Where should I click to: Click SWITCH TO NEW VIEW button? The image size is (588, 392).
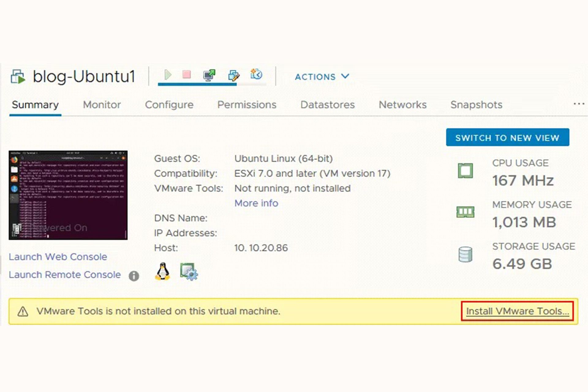507,138
